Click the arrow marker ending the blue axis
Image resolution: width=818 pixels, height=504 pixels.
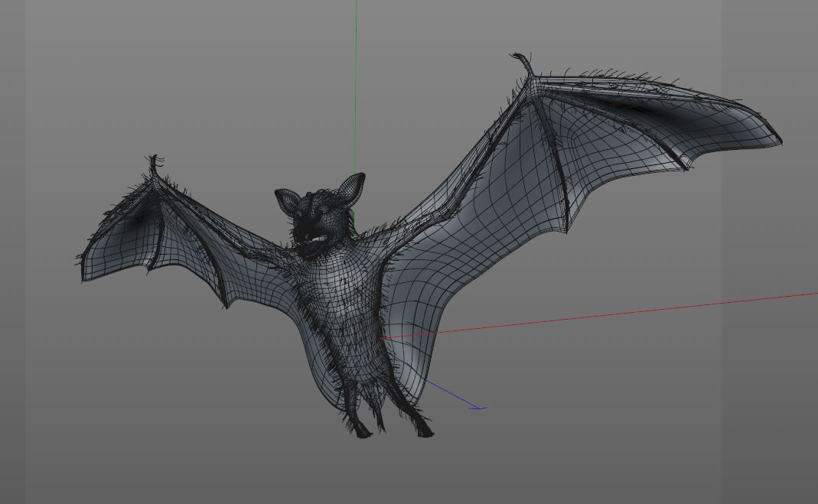(479, 408)
